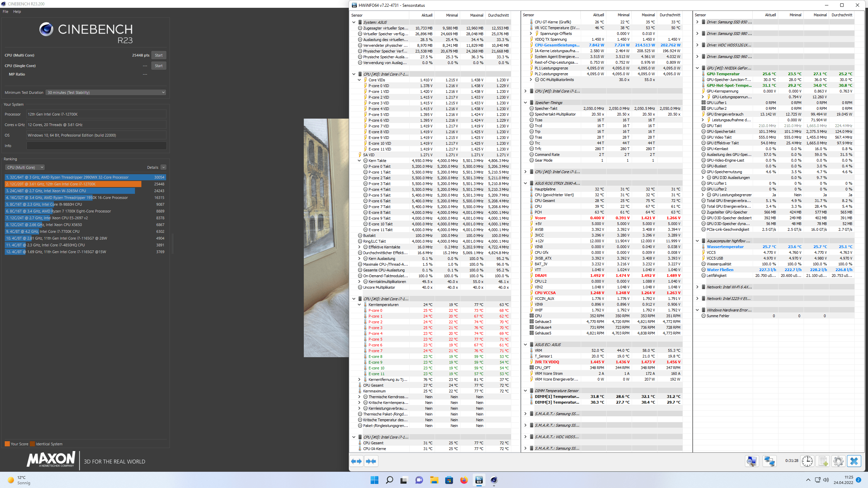Screen dimensions: 868x488
Task: Open the Minimum Test Duration dropdown
Action: 106,93
